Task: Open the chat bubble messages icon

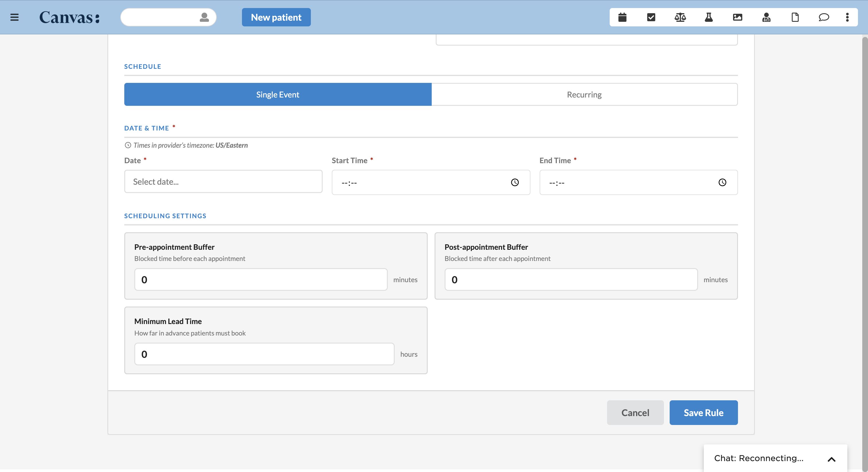Action: (824, 17)
